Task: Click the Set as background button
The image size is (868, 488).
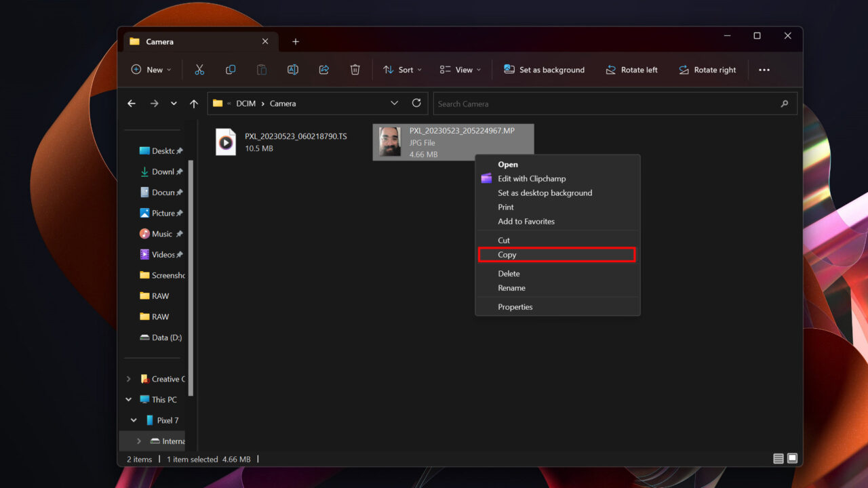Action: coord(545,69)
